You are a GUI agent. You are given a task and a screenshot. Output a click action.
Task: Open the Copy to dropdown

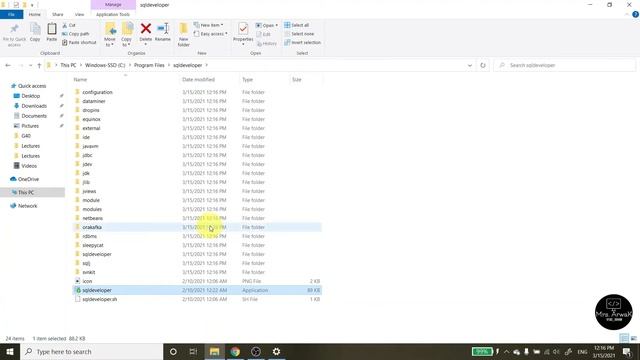(x=127, y=35)
